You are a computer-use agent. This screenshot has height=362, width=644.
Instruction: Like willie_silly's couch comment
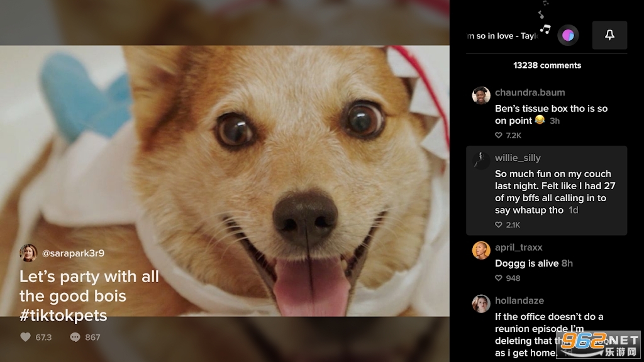[x=499, y=224]
